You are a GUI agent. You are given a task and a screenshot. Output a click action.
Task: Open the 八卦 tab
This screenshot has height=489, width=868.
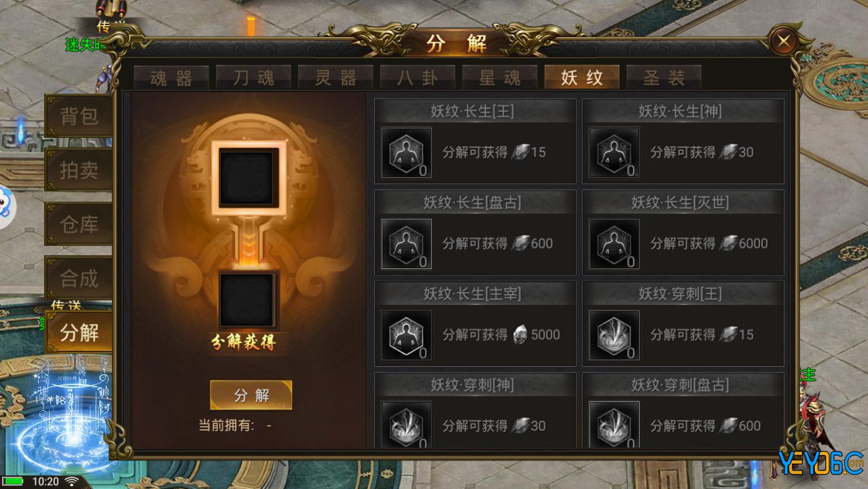[x=418, y=77]
